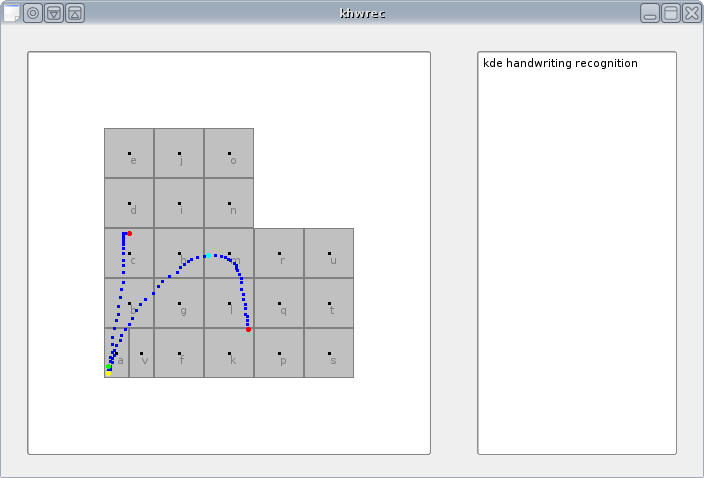
Task: Select the 'j' grid cell
Action: [x=179, y=153]
